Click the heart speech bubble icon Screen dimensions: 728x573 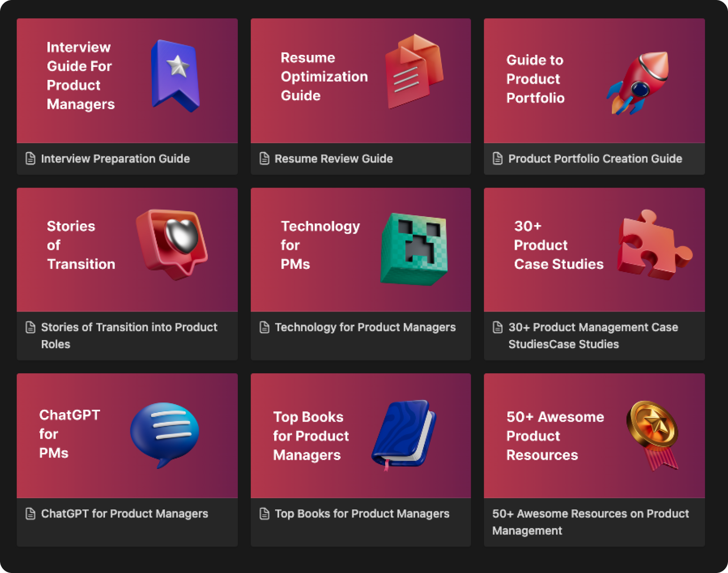[172, 244]
